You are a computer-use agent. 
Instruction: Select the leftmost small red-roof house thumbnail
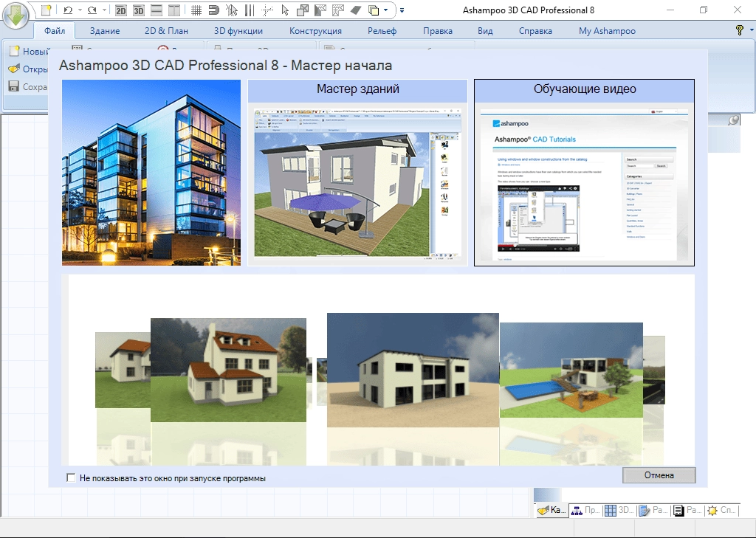coord(123,370)
